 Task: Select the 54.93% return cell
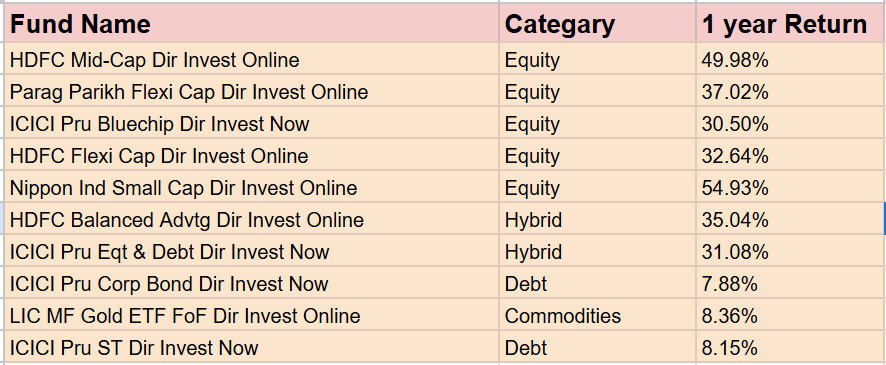(791, 187)
